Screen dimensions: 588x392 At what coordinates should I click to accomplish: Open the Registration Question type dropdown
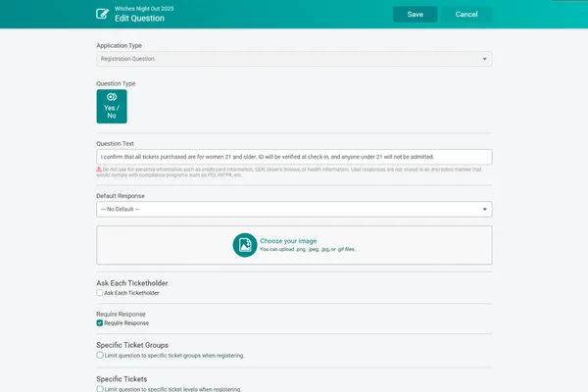pyautogui.click(x=293, y=59)
